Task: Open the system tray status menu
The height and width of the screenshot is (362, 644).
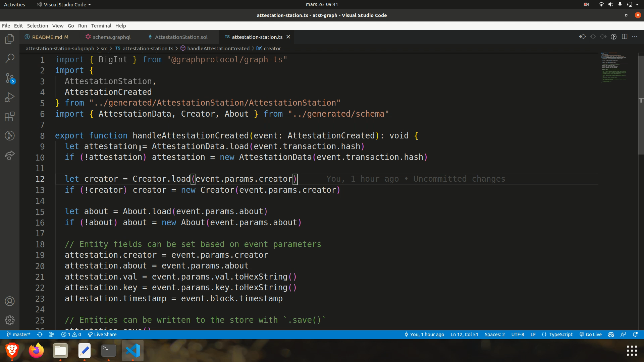Action: (619, 4)
